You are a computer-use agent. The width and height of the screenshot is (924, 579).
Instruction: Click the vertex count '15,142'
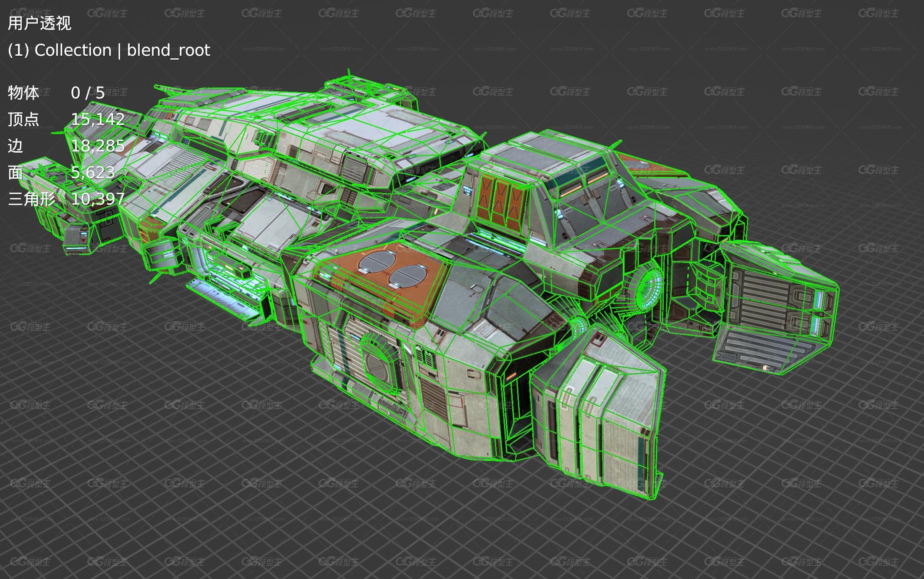[98, 119]
